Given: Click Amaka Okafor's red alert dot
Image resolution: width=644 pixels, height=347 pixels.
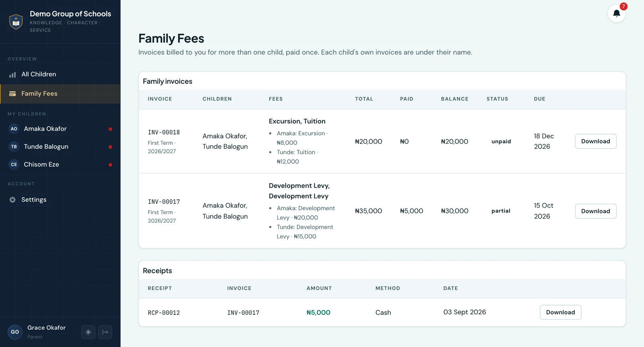Looking at the screenshot, I should click(110, 129).
